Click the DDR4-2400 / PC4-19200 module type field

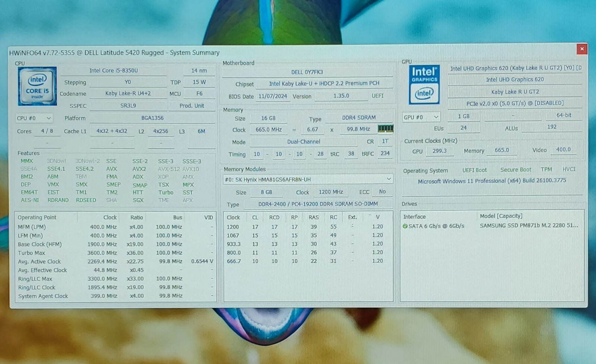(318, 204)
